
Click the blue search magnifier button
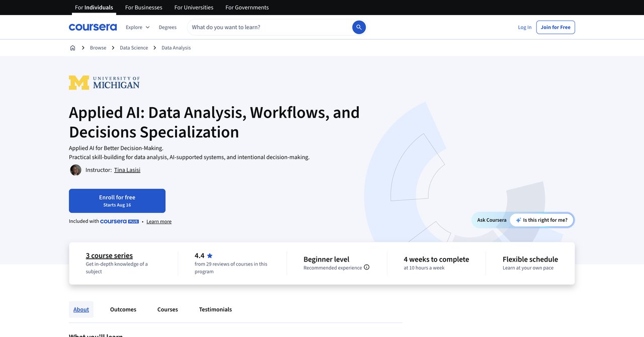[359, 27]
